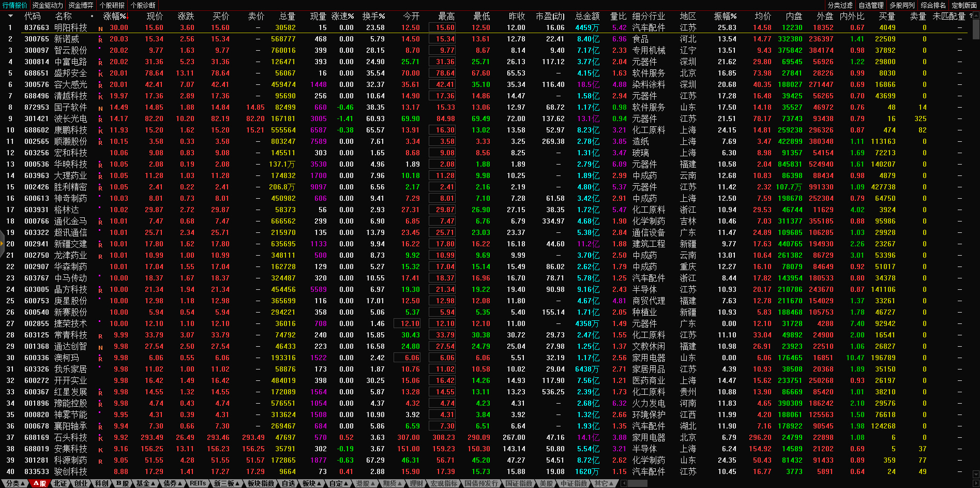Expand the 基金 bottom tab menu
Screen dimensions: 980x488
[145, 483]
